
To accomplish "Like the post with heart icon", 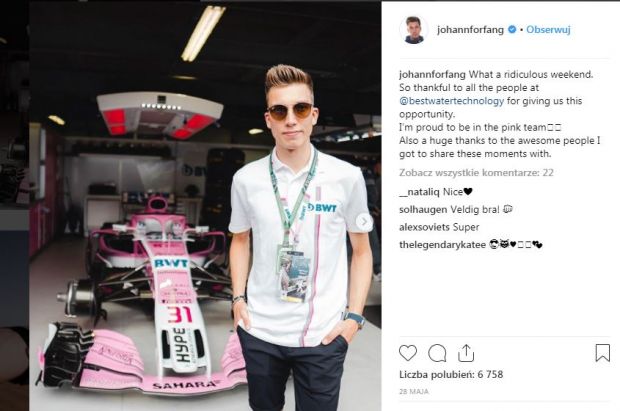I will [x=408, y=353].
